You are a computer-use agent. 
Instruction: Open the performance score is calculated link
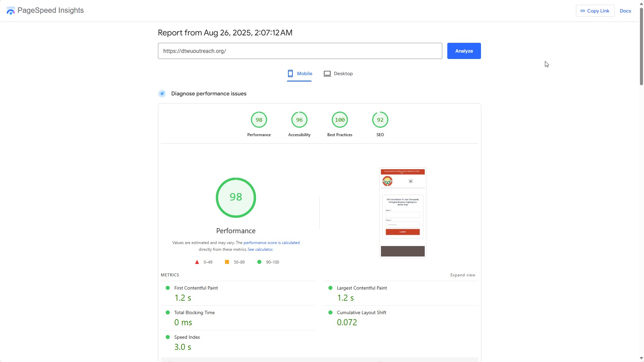tap(271, 243)
